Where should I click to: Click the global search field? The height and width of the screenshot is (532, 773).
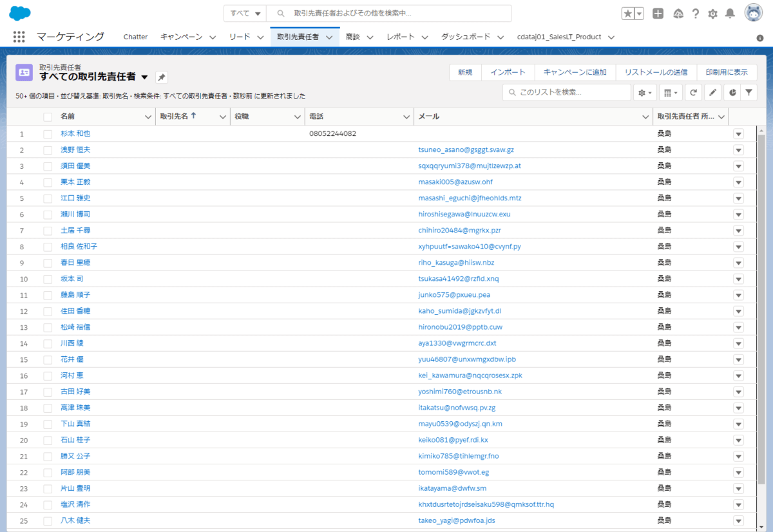point(390,14)
